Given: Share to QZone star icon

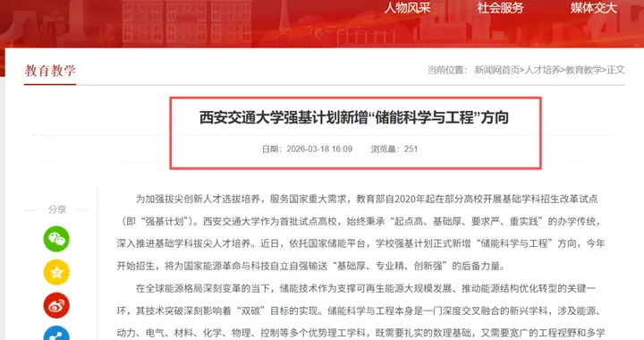Looking at the screenshot, I should 56,272.
